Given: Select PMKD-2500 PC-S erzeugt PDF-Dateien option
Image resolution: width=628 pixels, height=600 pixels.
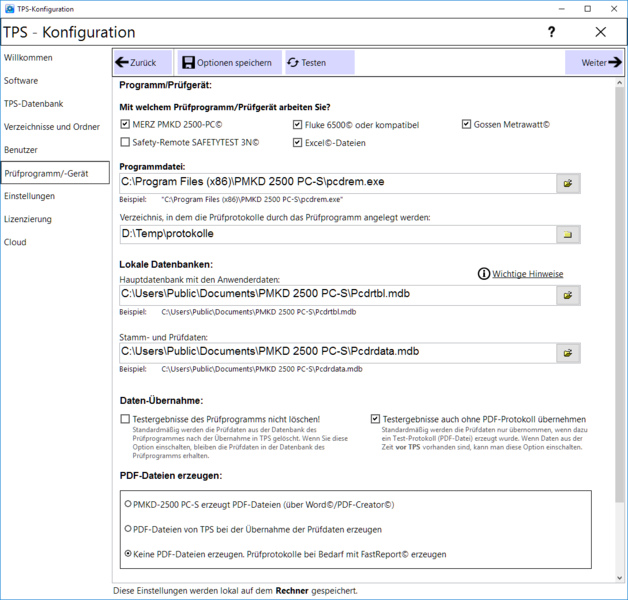Looking at the screenshot, I should click(128, 504).
